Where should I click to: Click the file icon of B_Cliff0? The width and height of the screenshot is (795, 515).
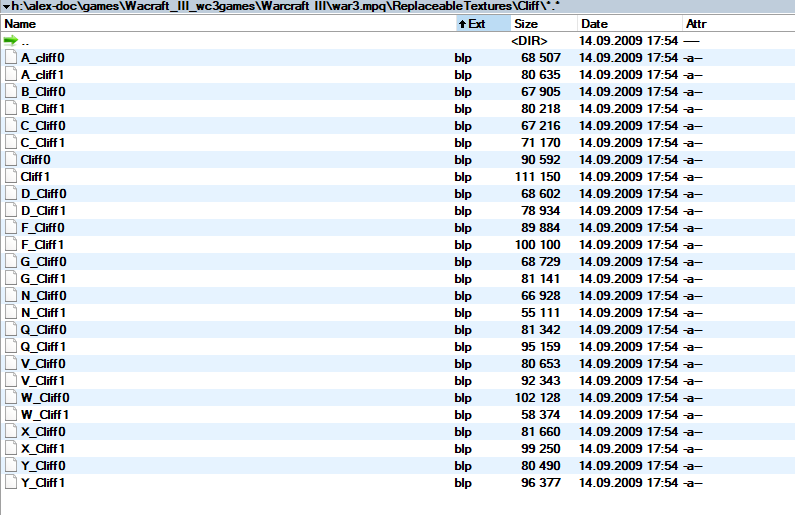click(11, 91)
